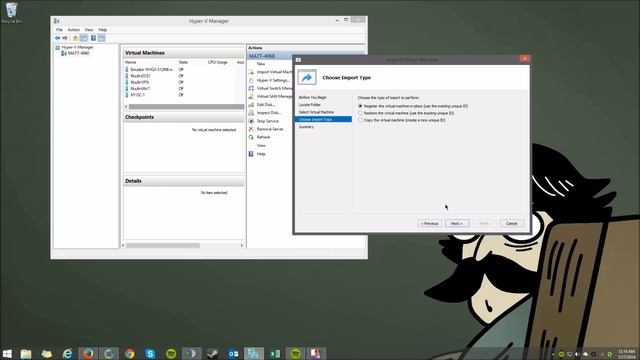640x360 pixels.
Task: Click the Stop Service action icon
Action: 251,121
